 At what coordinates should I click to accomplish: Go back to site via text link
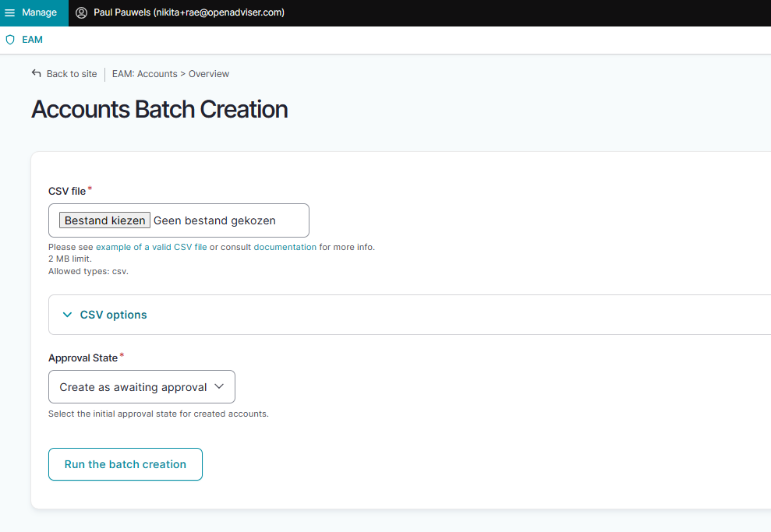72,74
